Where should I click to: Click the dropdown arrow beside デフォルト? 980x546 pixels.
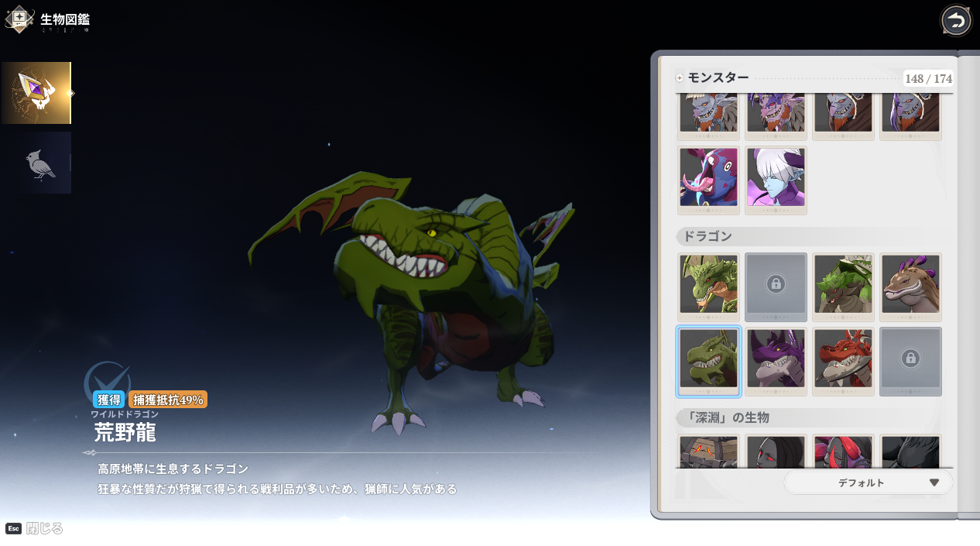coord(934,482)
